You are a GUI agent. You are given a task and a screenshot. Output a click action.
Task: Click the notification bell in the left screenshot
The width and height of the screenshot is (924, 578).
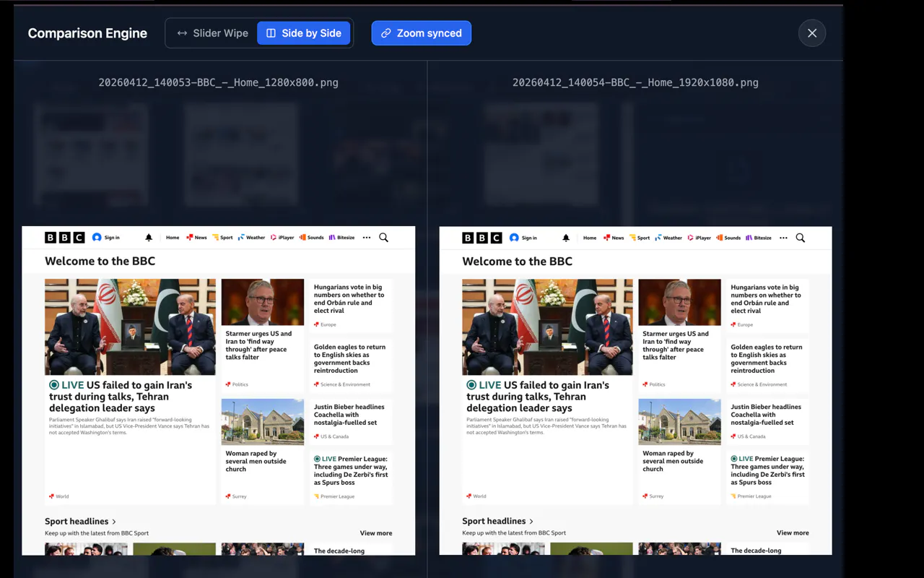click(149, 238)
